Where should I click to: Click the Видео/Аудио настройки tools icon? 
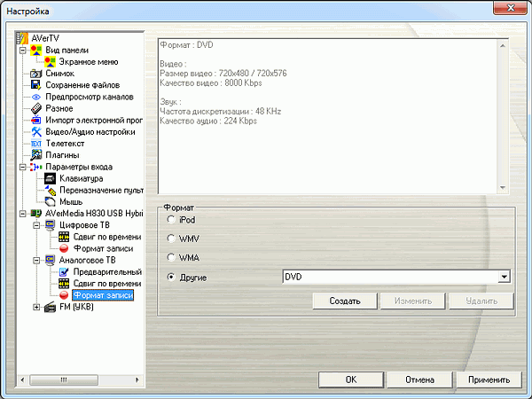[x=36, y=131]
